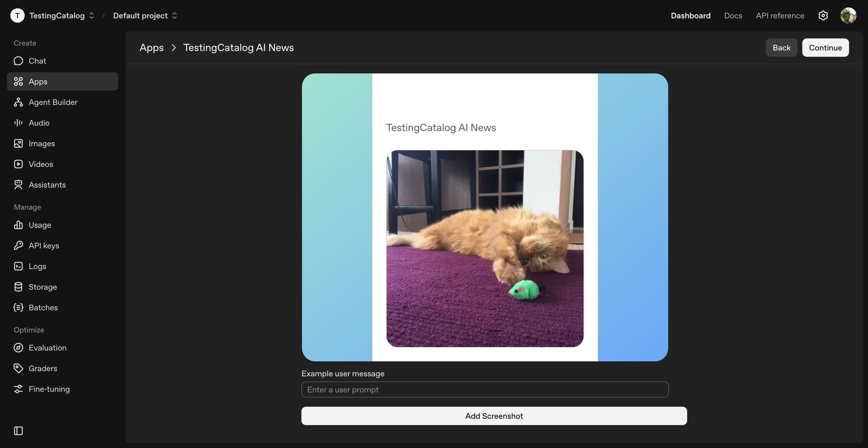Click the user profile avatar
This screenshot has height=448, width=868.
point(848,16)
